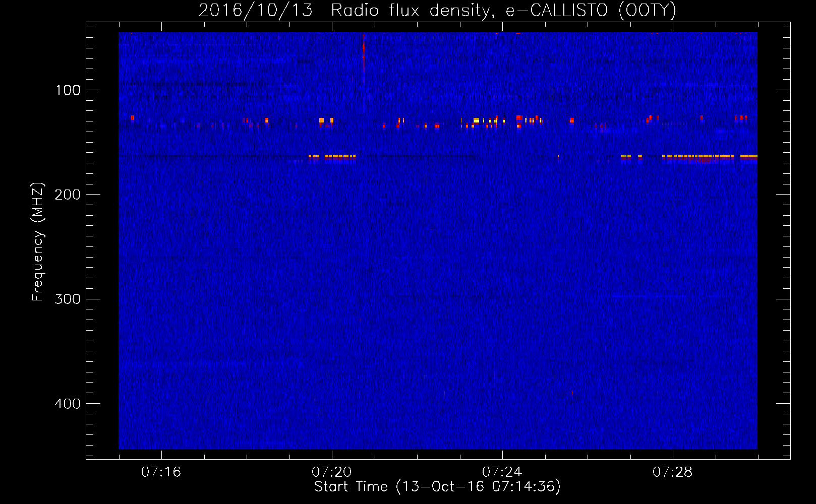Click the 07:20 time tick label

332,472
